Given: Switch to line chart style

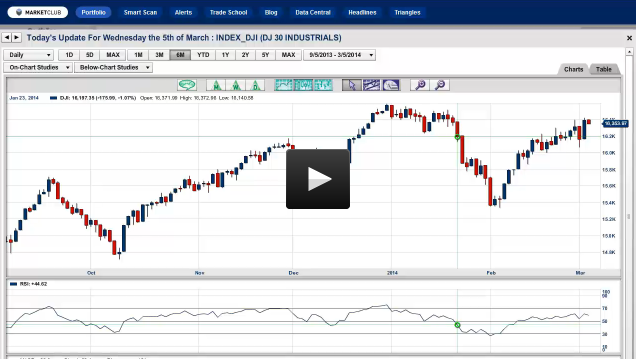Looking at the screenshot, I should click(284, 85).
